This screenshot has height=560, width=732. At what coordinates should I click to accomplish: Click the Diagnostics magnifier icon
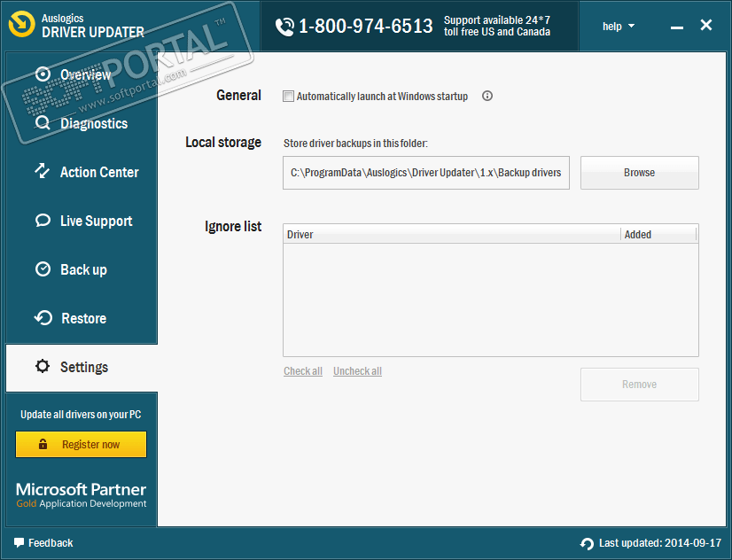[x=43, y=123]
